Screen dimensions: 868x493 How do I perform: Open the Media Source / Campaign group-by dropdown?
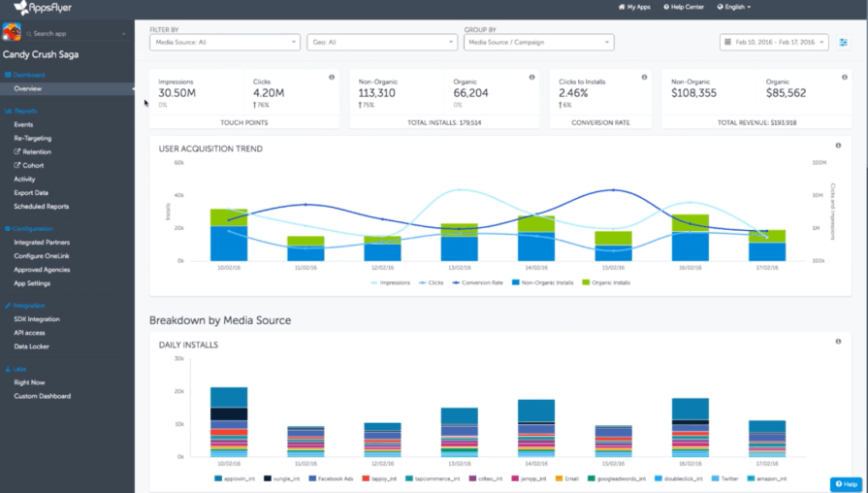pos(538,42)
